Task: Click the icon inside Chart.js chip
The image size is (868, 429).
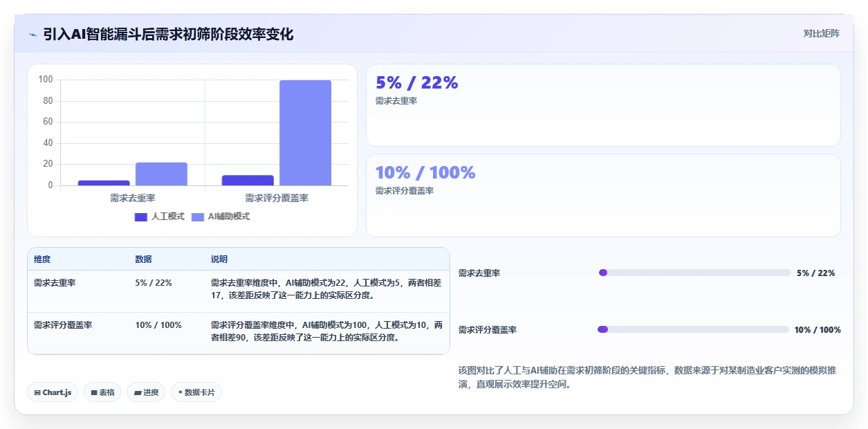Action: pos(37,392)
